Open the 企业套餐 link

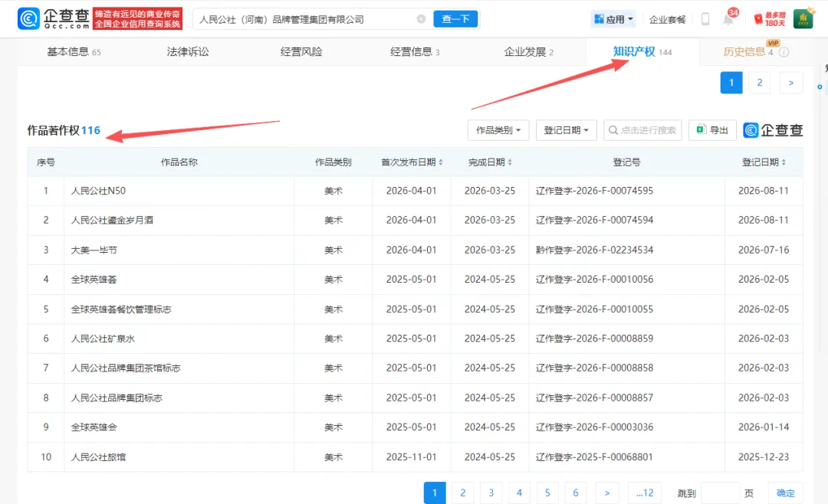667,19
